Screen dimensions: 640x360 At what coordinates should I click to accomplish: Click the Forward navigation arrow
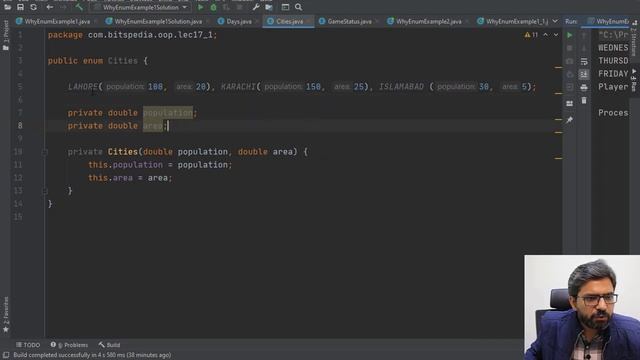(63, 7)
